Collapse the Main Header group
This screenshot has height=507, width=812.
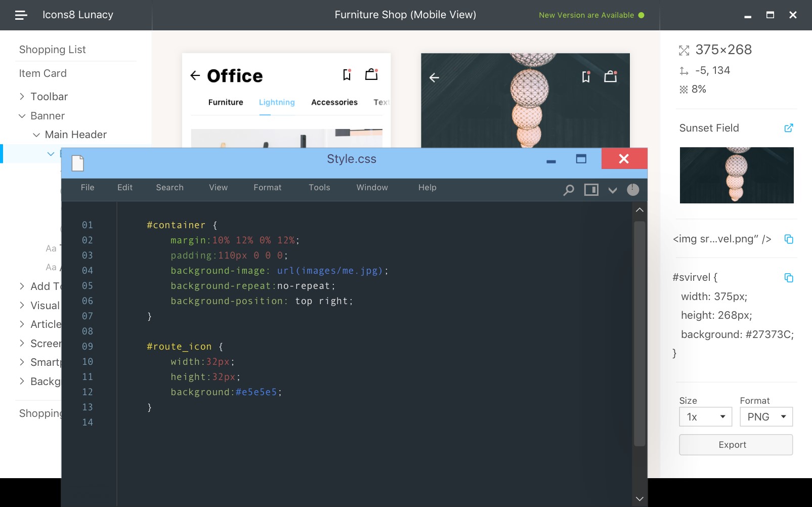pyautogui.click(x=36, y=135)
